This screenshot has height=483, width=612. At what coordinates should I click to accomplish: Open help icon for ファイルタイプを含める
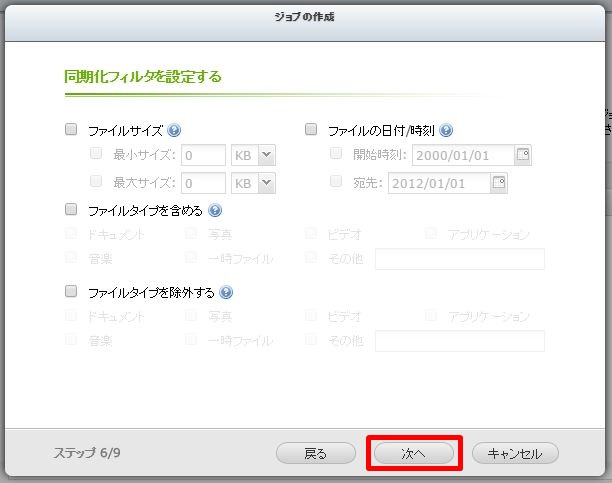(x=214, y=211)
